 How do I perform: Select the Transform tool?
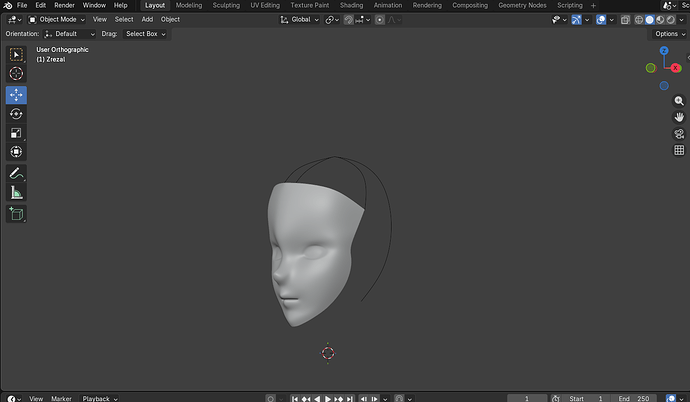click(16, 152)
